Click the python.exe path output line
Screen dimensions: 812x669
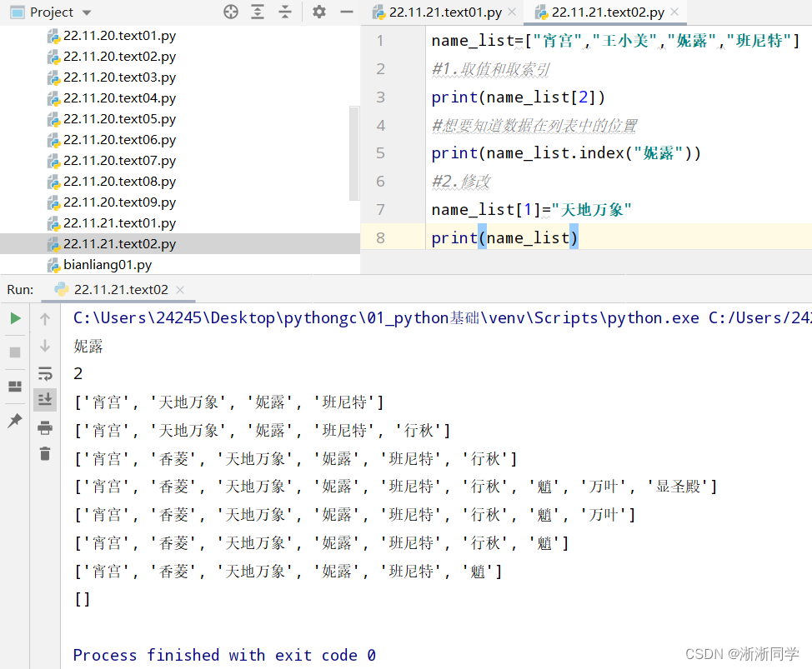coord(442,317)
